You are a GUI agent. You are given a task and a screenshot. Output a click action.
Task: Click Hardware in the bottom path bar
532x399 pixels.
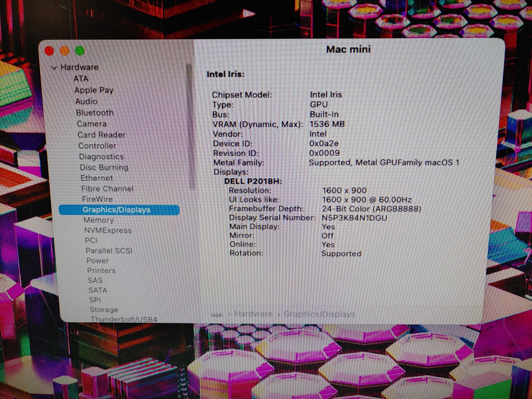pyautogui.click(x=253, y=314)
